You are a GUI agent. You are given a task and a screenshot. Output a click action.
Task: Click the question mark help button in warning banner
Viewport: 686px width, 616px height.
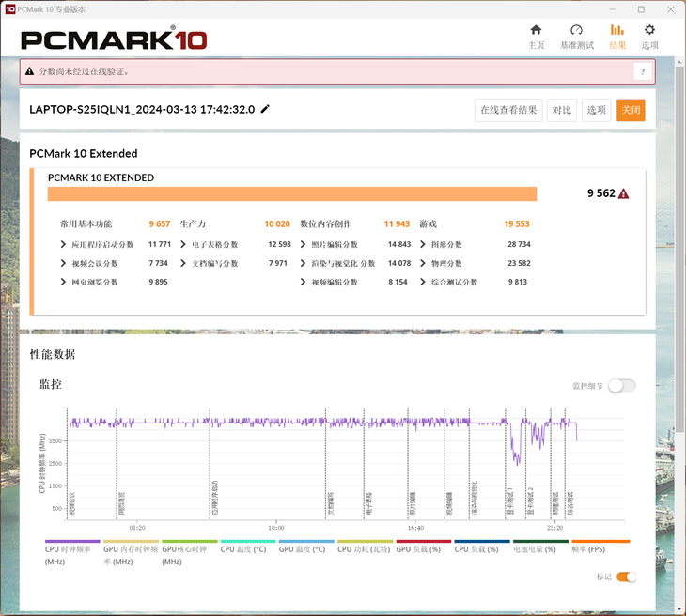pyautogui.click(x=642, y=71)
